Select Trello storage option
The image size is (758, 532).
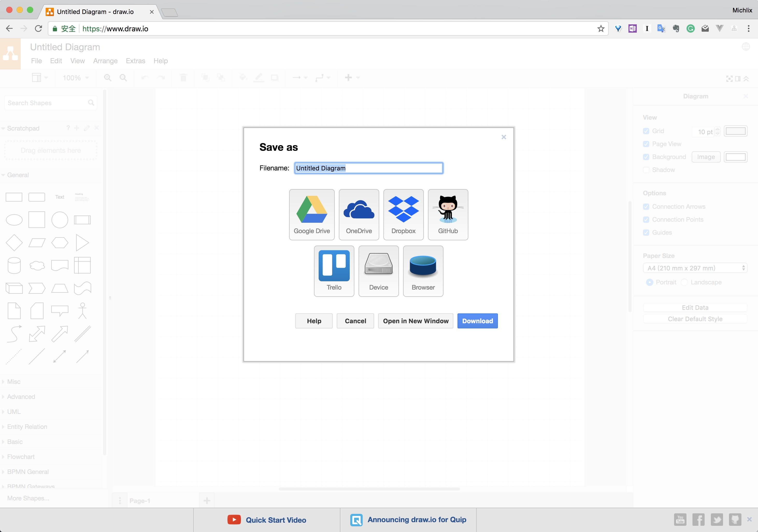(334, 271)
